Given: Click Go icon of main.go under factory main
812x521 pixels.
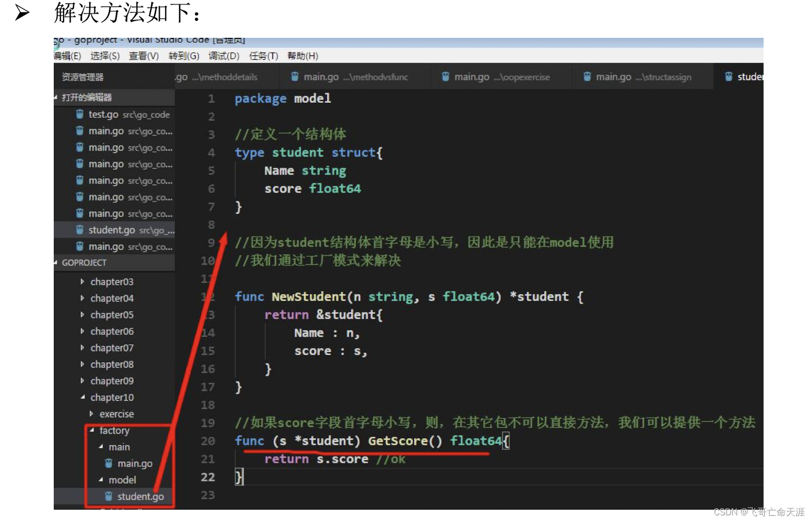Looking at the screenshot, I should click(108, 463).
